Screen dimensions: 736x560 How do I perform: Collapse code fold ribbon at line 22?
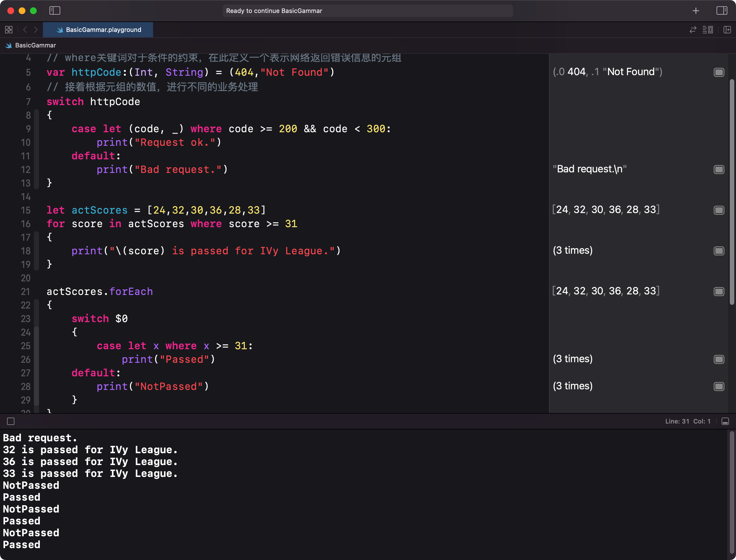coord(36,312)
